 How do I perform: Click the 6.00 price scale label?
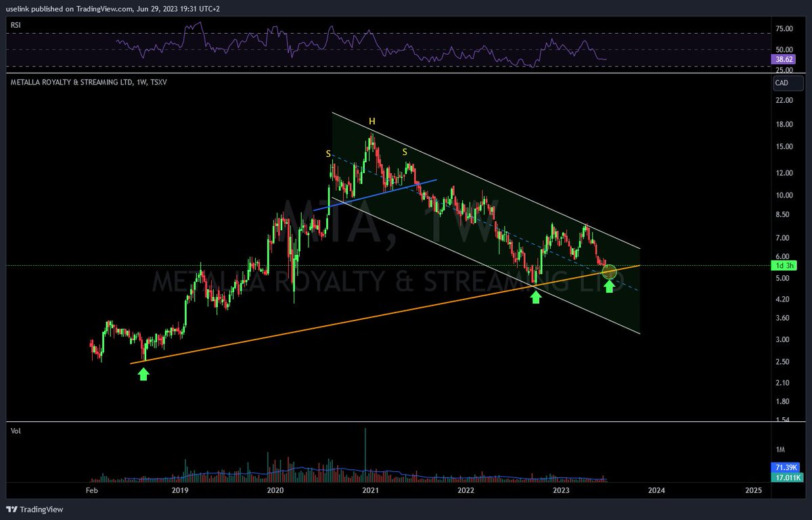784,257
